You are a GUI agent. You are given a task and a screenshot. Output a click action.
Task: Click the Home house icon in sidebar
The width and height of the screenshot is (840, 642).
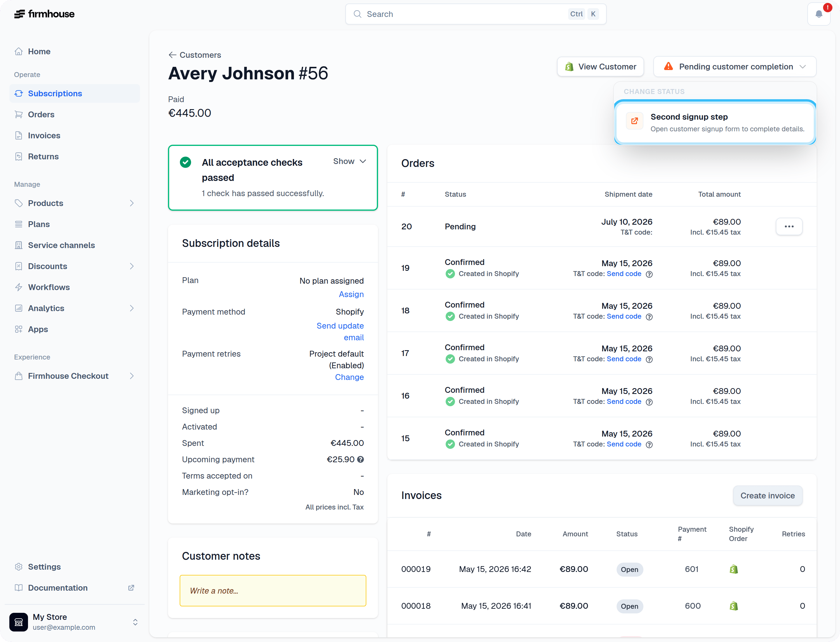(19, 52)
